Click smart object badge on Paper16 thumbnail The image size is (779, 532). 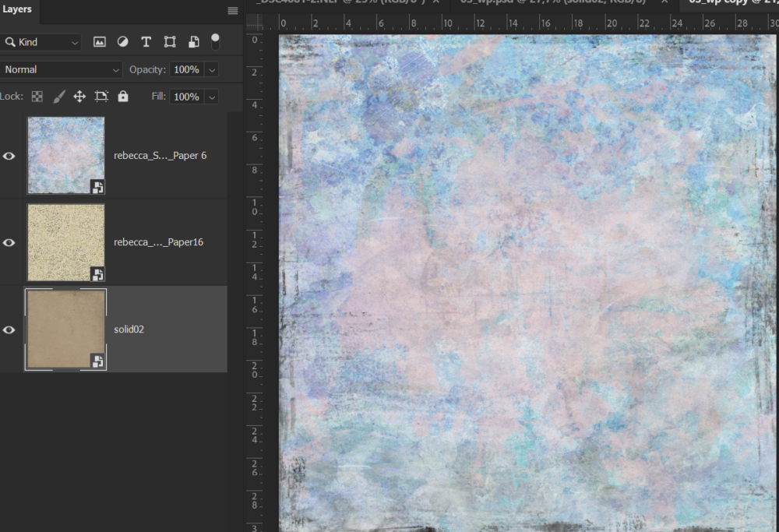(x=98, y=273)
